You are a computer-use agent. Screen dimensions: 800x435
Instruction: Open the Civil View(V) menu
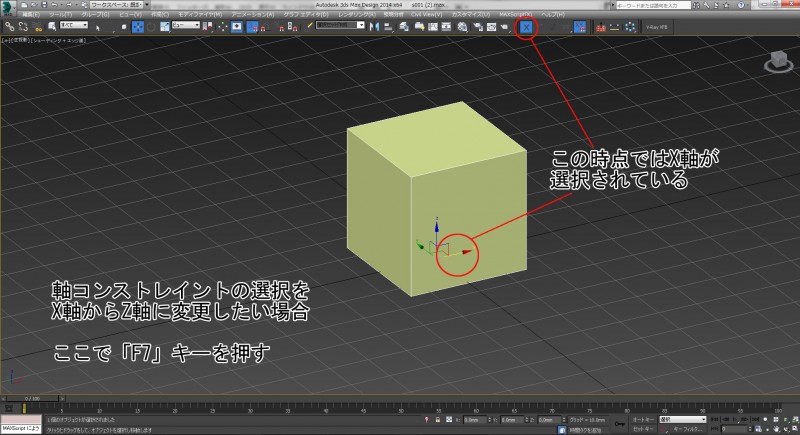point(425,16)
